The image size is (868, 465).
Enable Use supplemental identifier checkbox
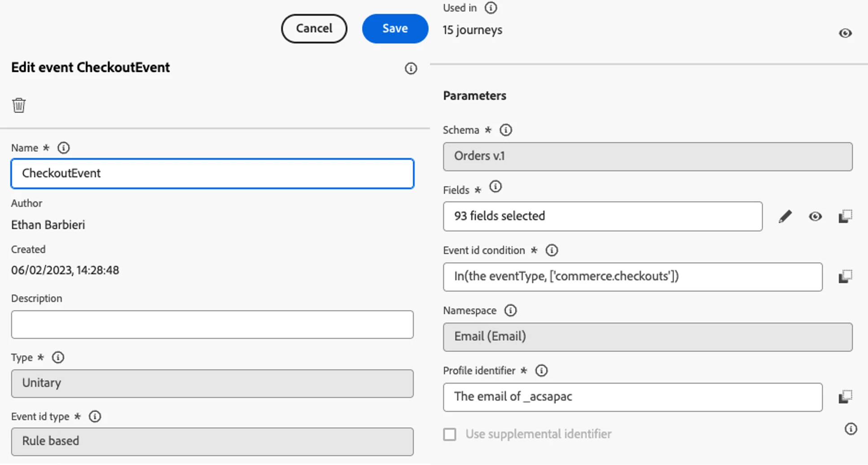point(450,434)
